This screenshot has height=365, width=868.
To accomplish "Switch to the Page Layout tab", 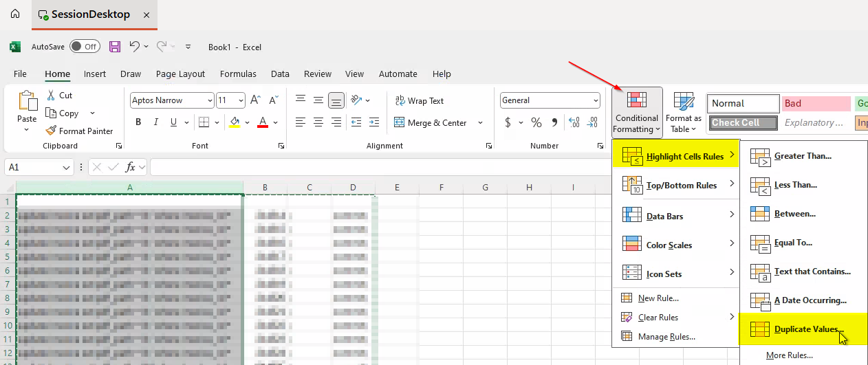I will click(180, 74).
